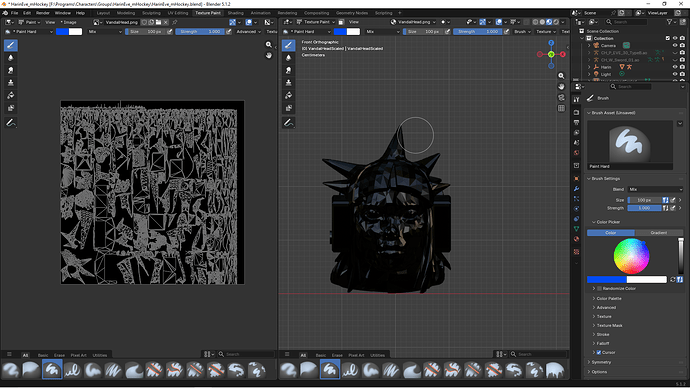
Task: Open the Advanced popover in image editor header
Action: pyautogui.click(x=249, y=32)
